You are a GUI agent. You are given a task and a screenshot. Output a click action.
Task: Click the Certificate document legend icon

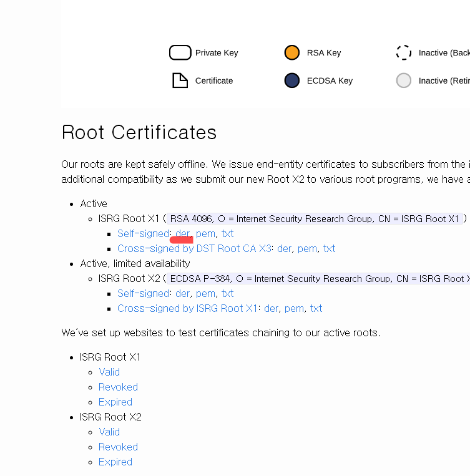pos(180,80)
